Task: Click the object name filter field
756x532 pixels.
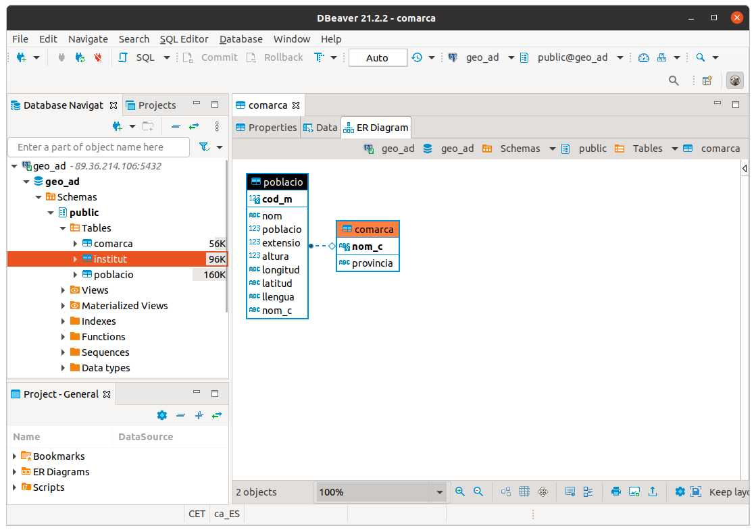Action: click(x=99, y=147)
